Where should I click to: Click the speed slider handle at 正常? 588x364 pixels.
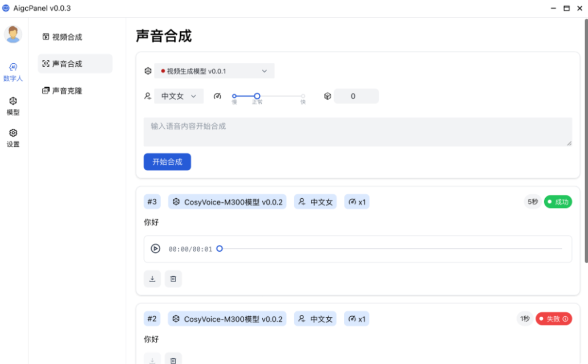[x=257, y=96]
